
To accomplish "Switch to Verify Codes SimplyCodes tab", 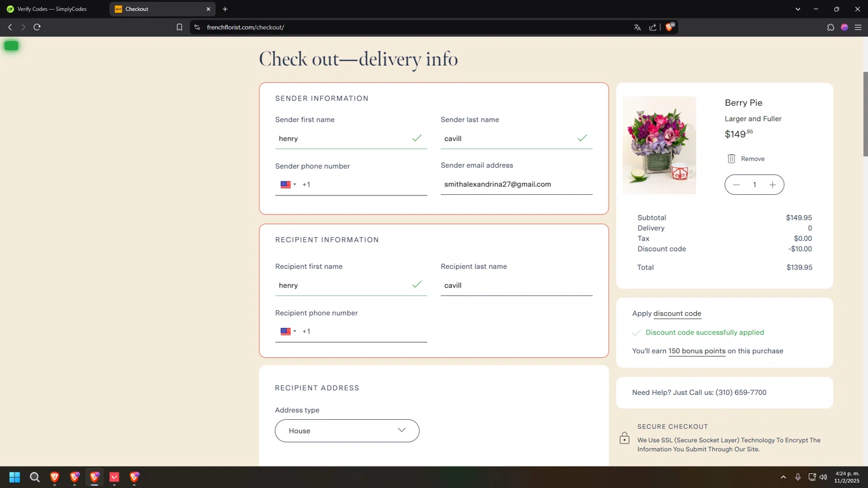I will [x=52, y=9].
